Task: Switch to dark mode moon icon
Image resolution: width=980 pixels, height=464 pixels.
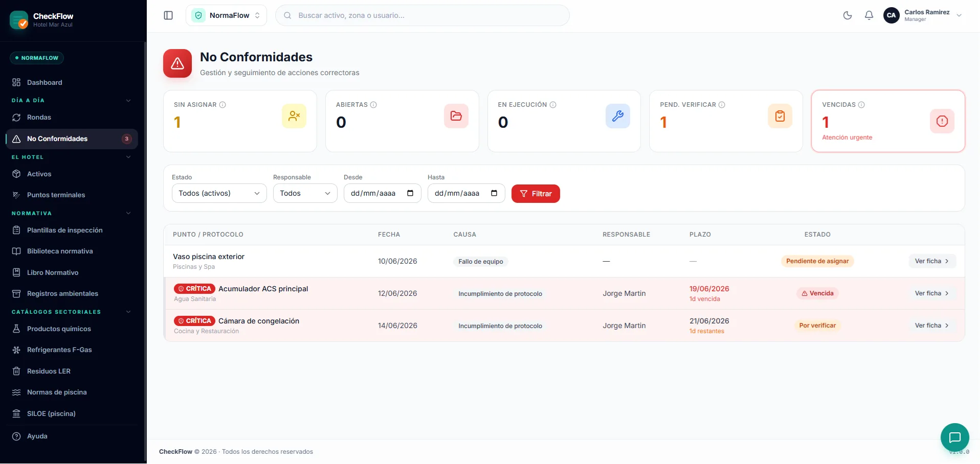Action: pyautogui.click(x=848, y=15)
